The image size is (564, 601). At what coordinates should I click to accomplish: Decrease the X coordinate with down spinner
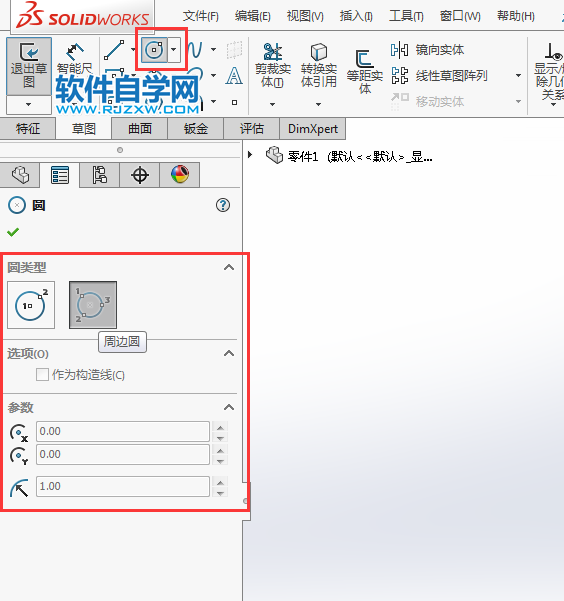(220, 437)
